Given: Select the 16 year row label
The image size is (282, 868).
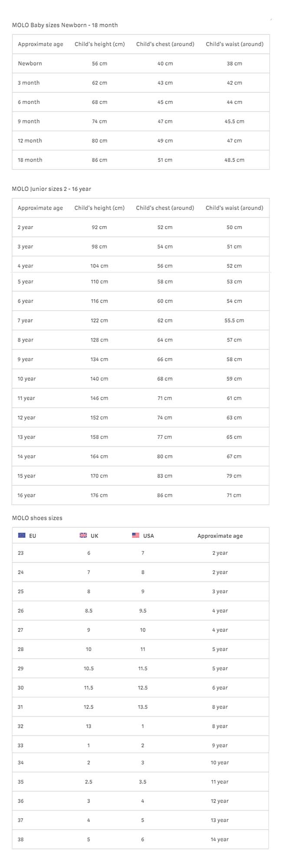Looking at the screenshot, I should tap(26, 495).
